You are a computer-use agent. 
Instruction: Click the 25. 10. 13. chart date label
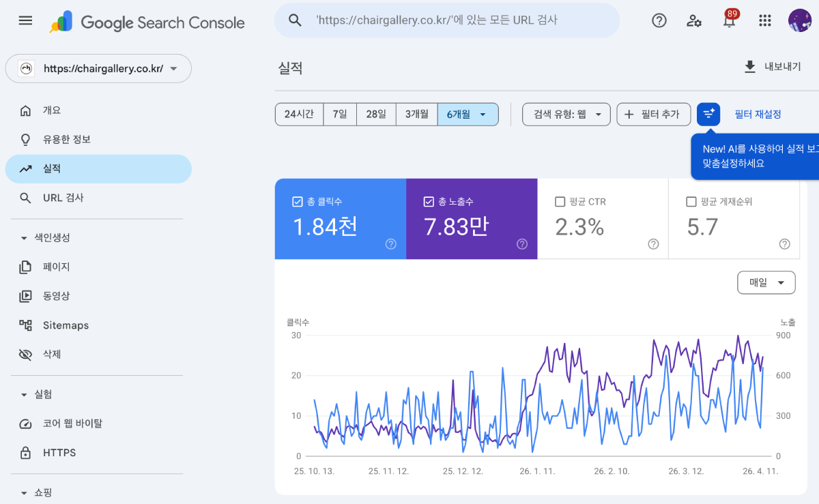click(313, 471)
